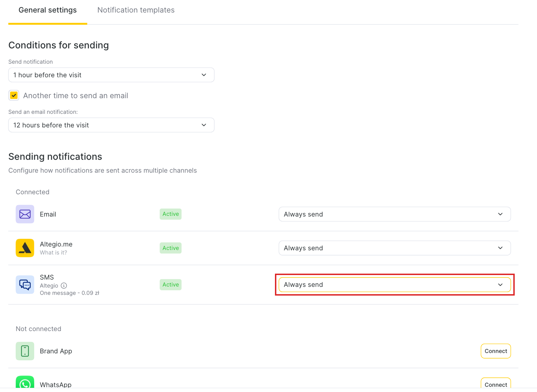Screen dimensions: 537x392
Task: Click the 'Altegio.me' channel name
Action: coord(56,244)
